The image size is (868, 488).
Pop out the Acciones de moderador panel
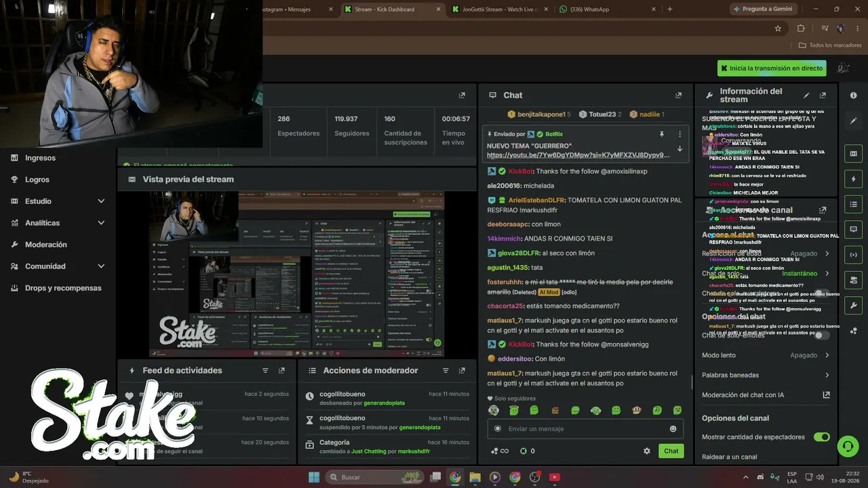click(462, 371)
